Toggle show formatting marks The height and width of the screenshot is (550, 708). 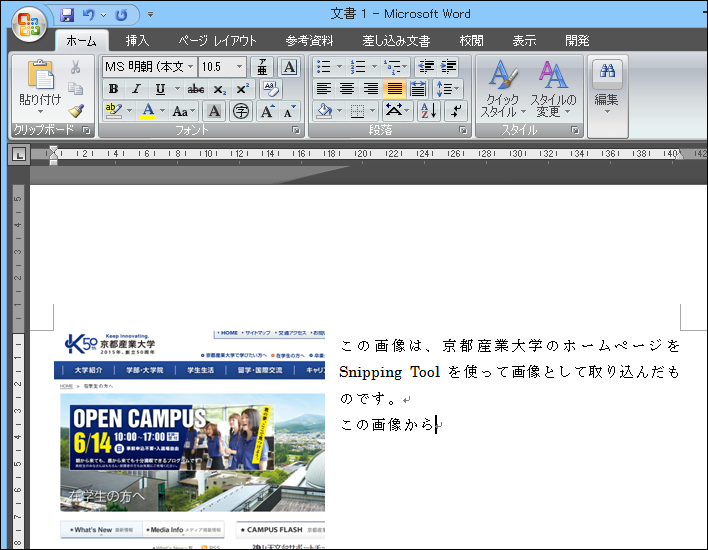(x=456, y=111)
